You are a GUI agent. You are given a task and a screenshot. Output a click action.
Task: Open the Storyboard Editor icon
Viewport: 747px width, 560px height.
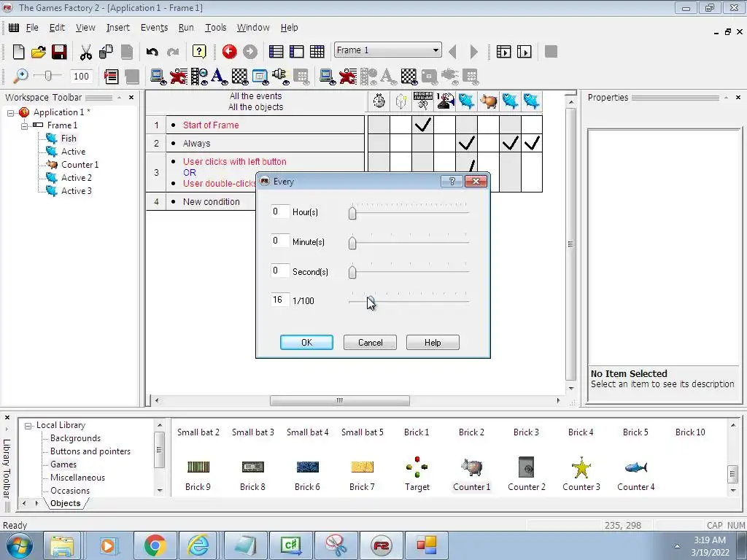pos(276,52)
